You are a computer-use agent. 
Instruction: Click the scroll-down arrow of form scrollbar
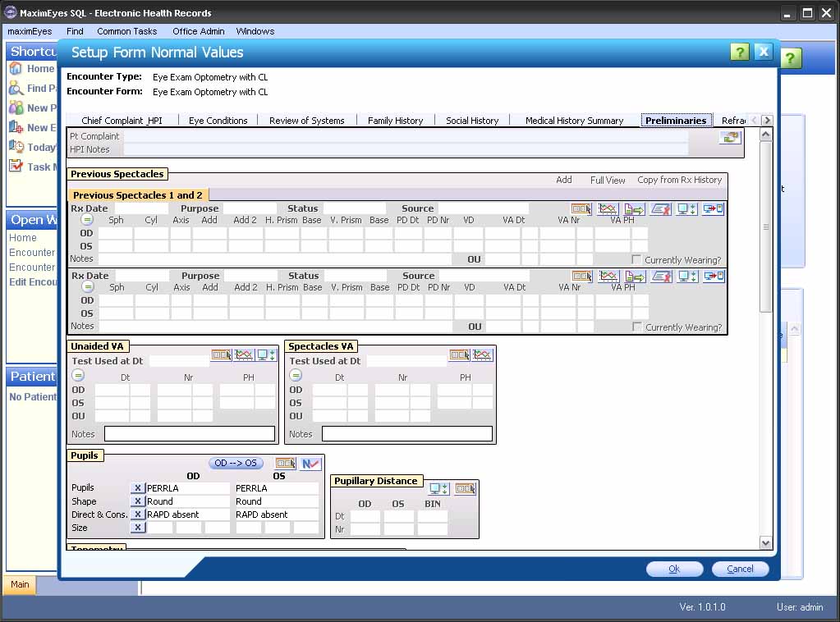click(x=766, y=543)
